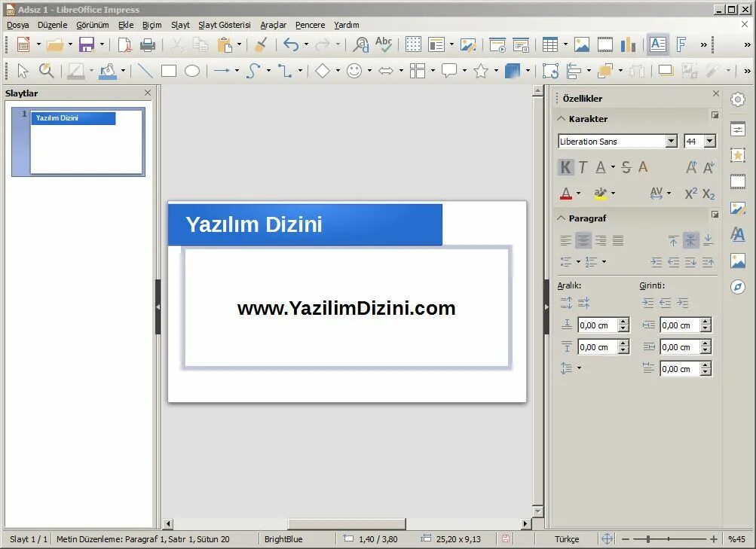The height and width of the screenshot is (549, 756).
Task: Select the Rectangle tool
Action: (169, 72)
